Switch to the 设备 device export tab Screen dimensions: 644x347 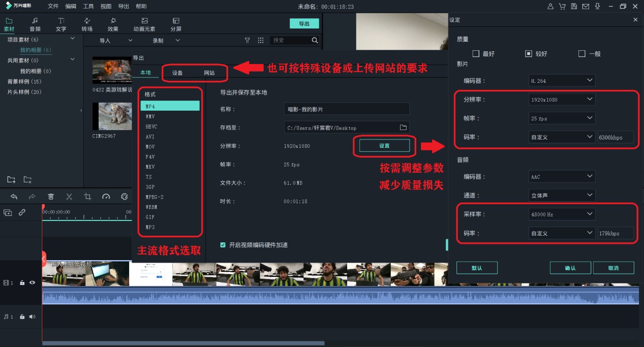[177, 73]
